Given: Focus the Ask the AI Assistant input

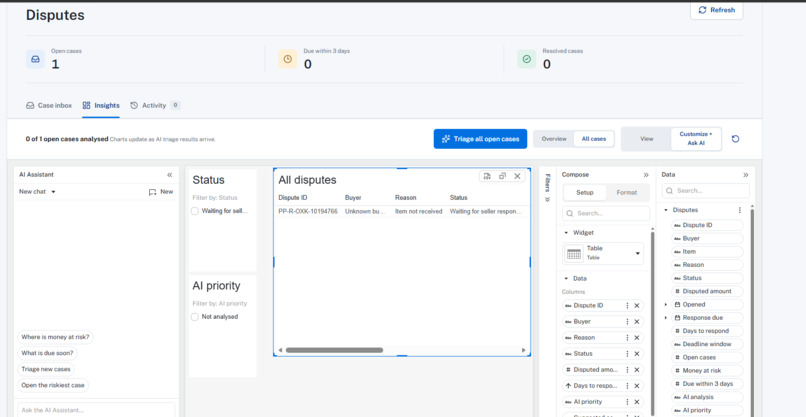Looking at the screenshot, I should point(96,410).
